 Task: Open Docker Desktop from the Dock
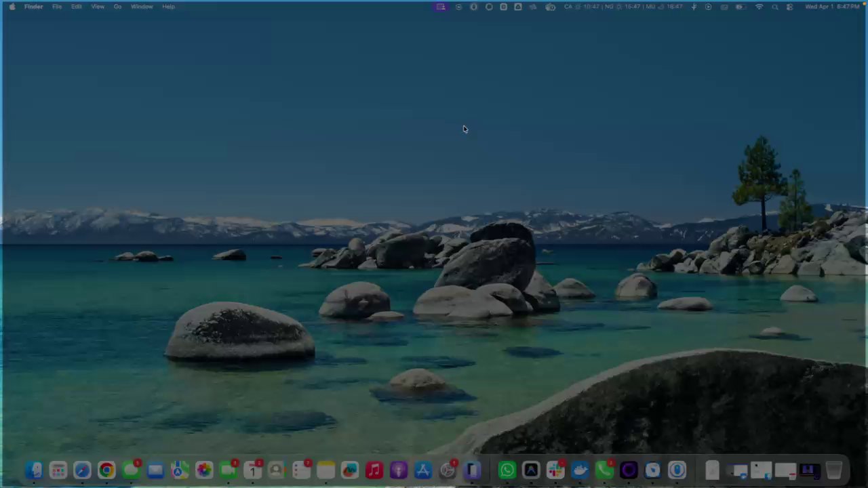(x=580, y=470)
